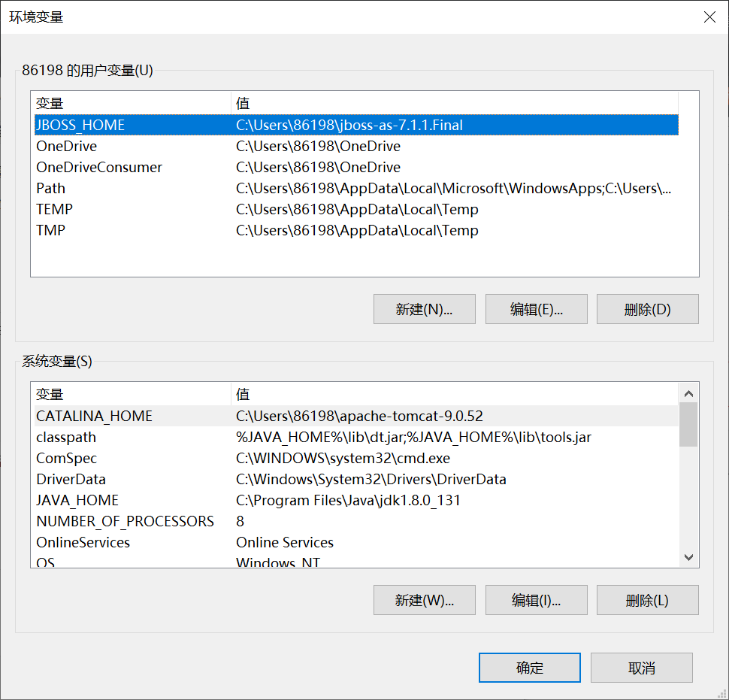This screenshot has height=700, width=729.
Task: Select the classpath system variable
Action: coord(356,437)
